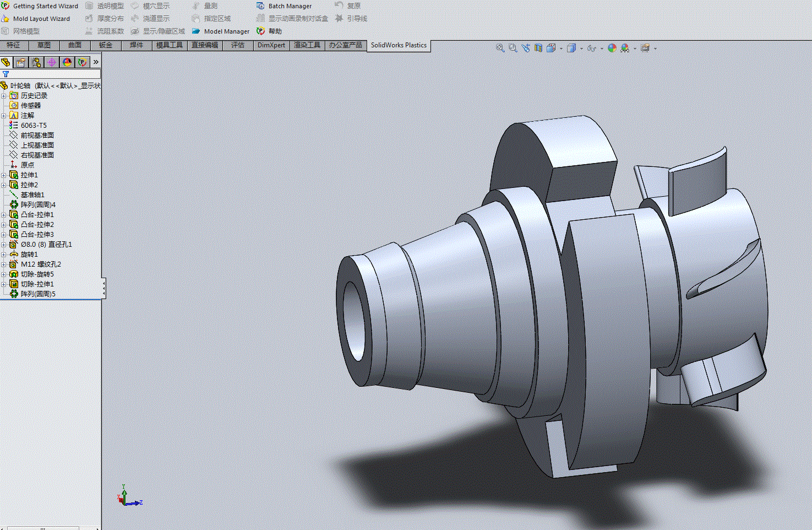Expand the 切除-拉伸1 feature node

click(x=4, y=284)
